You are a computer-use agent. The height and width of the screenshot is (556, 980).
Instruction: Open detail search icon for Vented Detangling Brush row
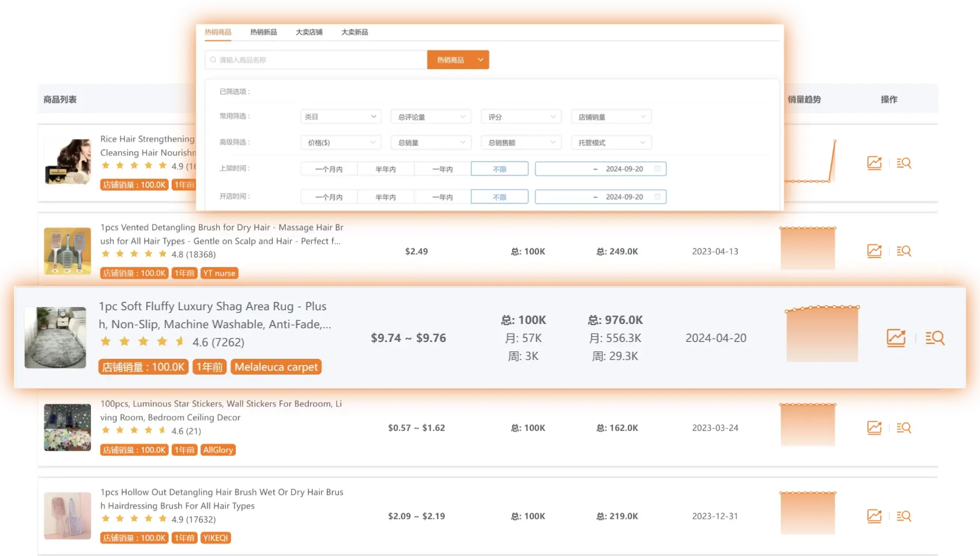tap(904, 251)
